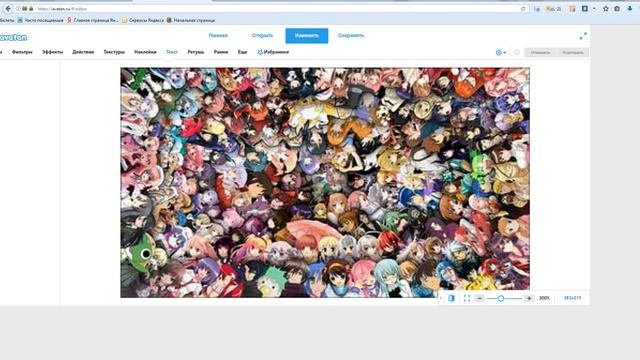Click the 300% zoom percentage value
Viewport: 640px width, 360px height.
tap(544, 298)
